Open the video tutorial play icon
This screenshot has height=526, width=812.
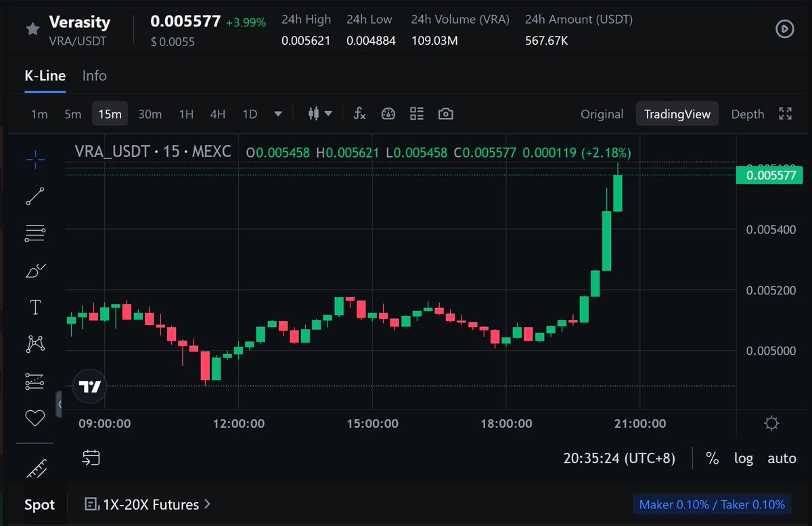784,29
